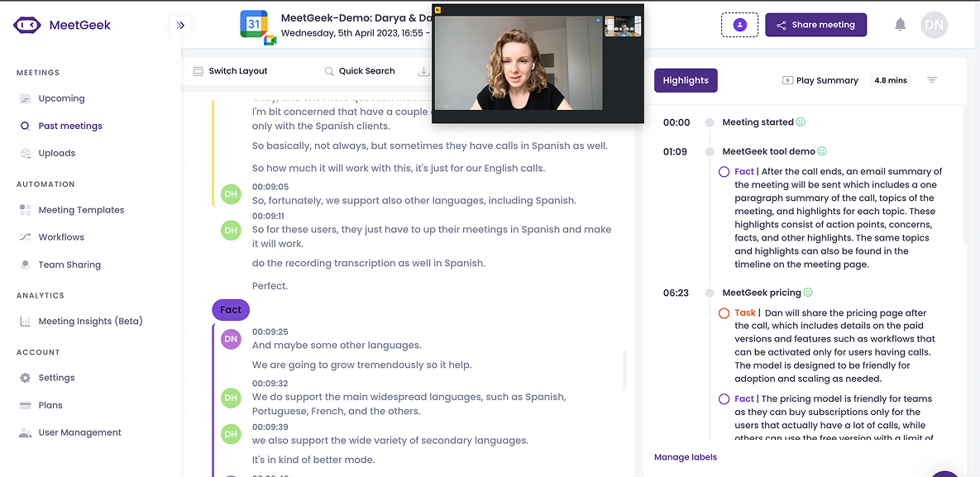Screen dimensions: 980x477
Task: Click DH avatar at 00:09:05
Action: [232, 194]
